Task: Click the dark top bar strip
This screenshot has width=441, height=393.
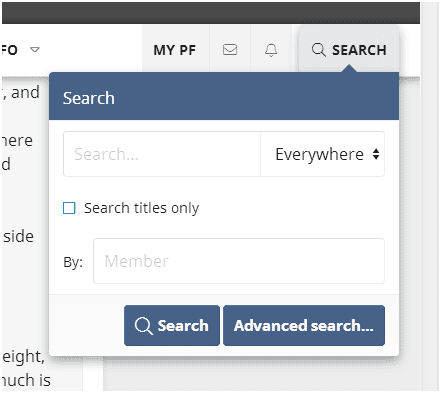Action: coord(211,13)
